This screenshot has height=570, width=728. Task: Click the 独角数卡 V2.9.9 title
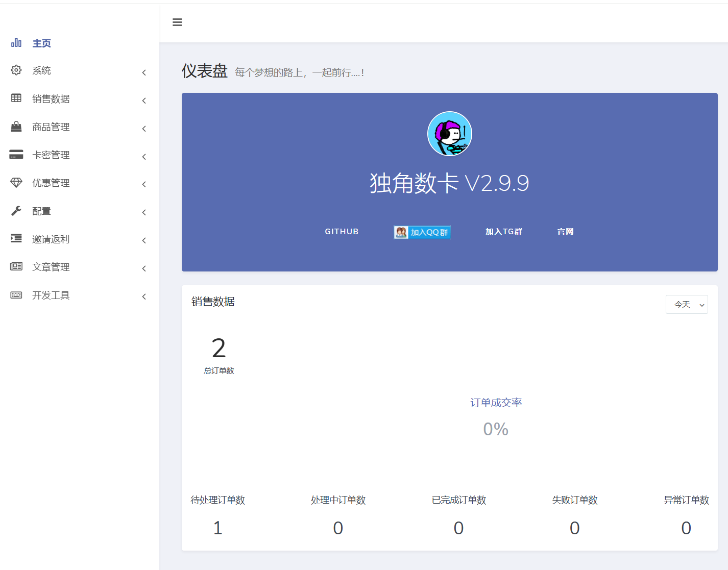449,183
